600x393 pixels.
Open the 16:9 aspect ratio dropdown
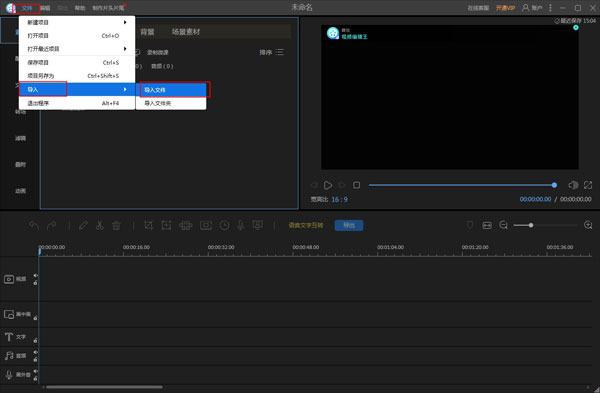coord(339,199)
